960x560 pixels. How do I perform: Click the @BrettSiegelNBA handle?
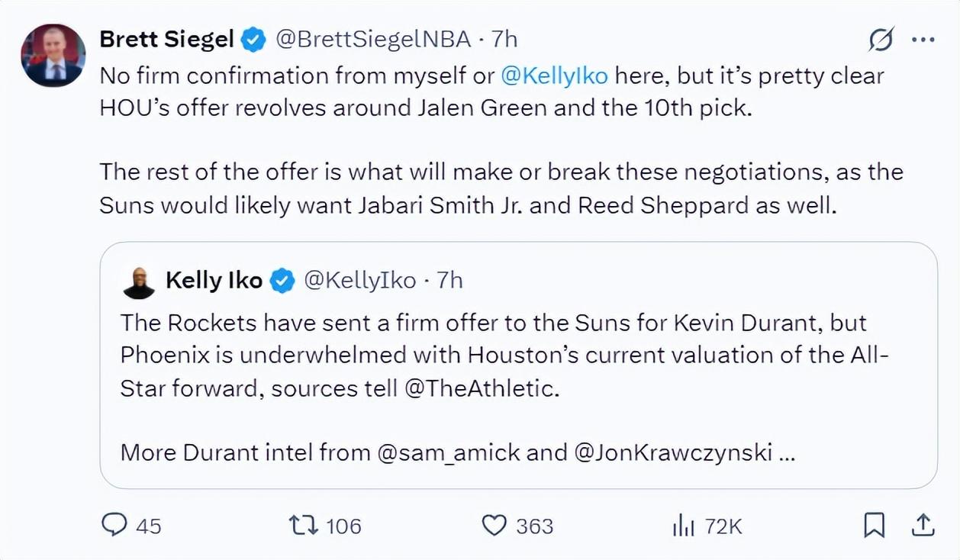[x=372, y=40]
